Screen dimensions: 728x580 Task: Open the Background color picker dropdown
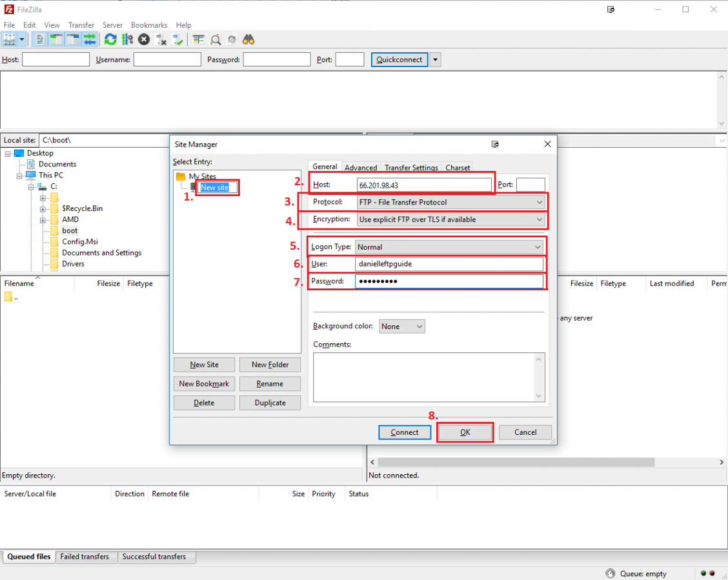401,326
